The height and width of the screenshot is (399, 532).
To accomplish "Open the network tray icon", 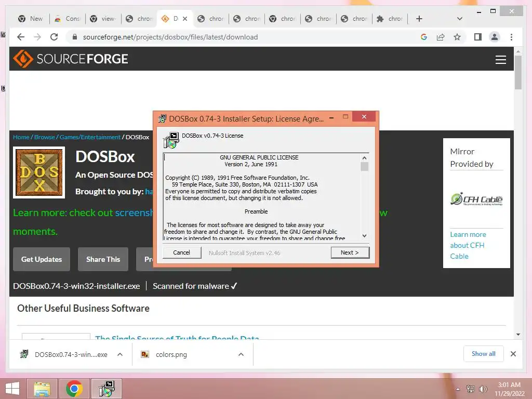I will (x=471, y=389).
